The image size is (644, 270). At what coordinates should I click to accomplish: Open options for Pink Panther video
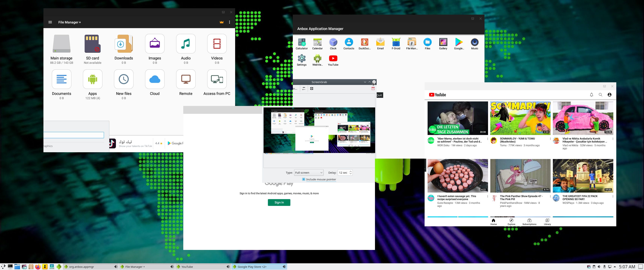[550, 196]
